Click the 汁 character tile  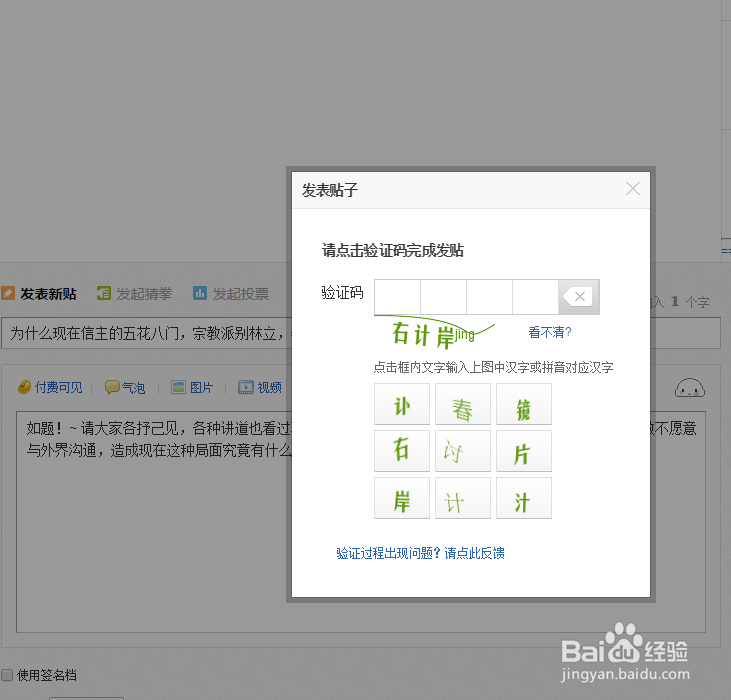point(524,498)
